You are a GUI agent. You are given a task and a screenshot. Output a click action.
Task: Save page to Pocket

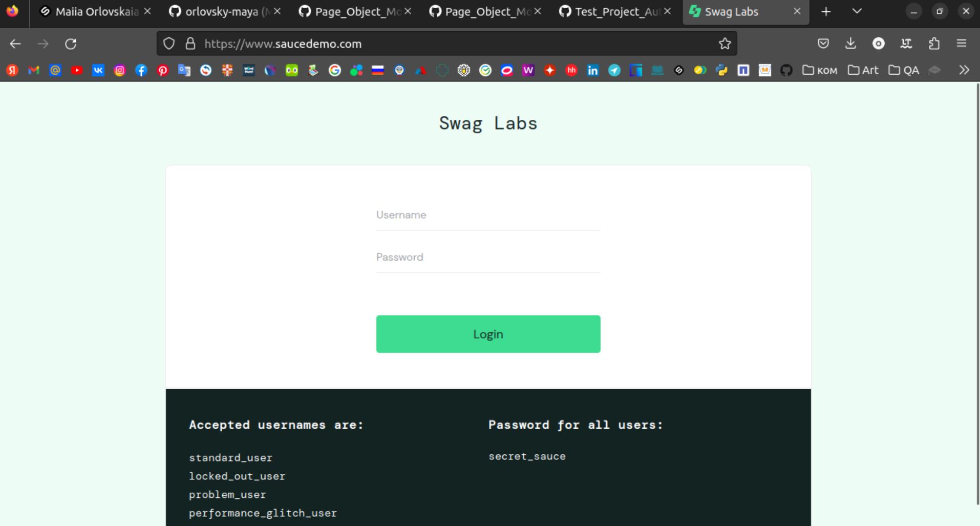click(x=823, y=44)
